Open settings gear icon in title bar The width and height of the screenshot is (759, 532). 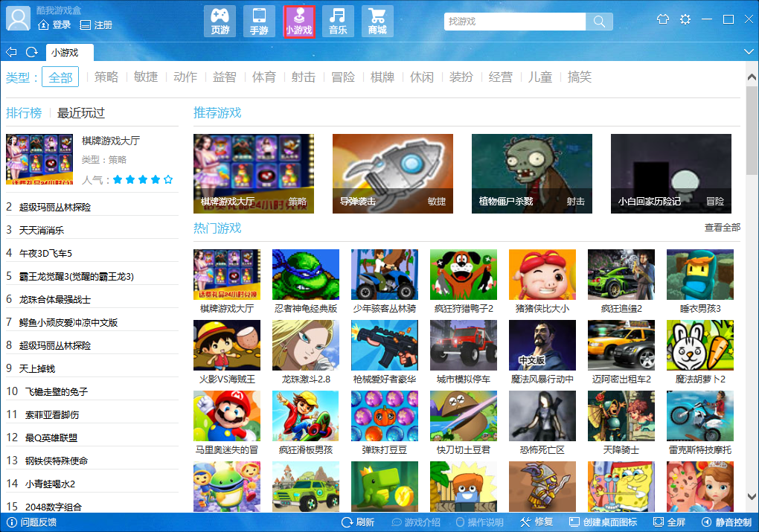[685, 19]
